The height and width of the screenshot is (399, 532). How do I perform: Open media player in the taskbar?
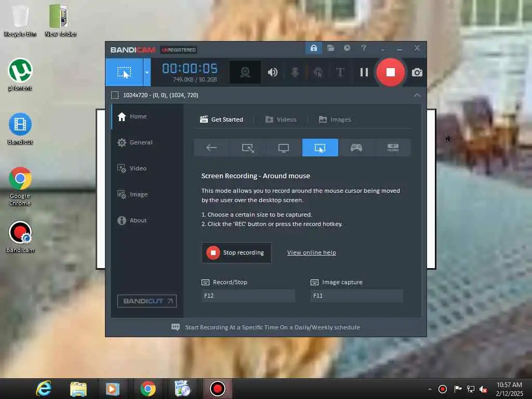coord(113,389)
